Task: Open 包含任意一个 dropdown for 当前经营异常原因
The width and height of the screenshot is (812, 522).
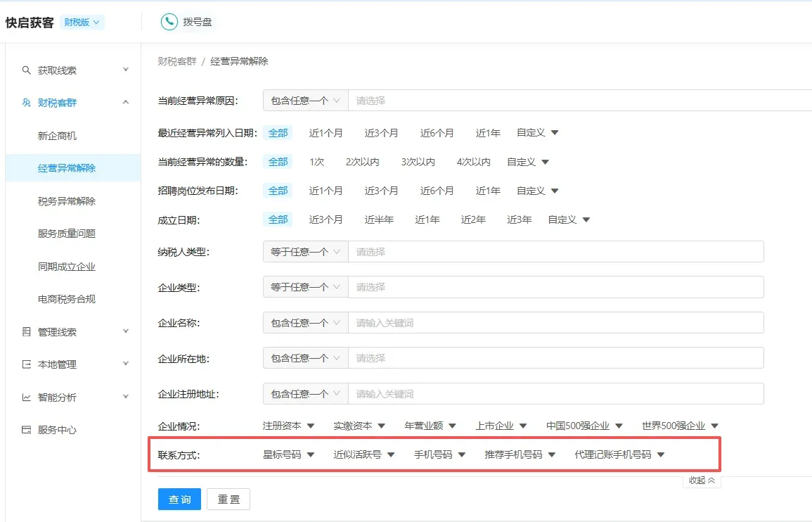Action: [x=306, y=101]
